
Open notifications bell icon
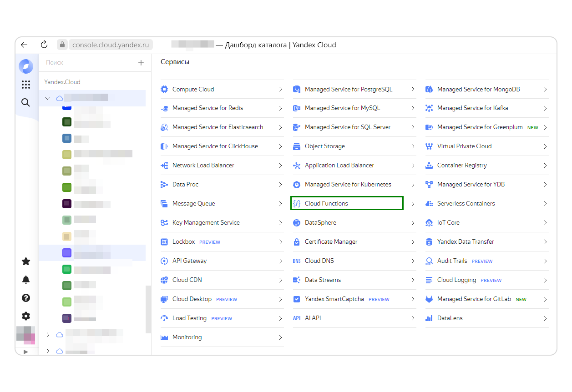click(26, 280)
